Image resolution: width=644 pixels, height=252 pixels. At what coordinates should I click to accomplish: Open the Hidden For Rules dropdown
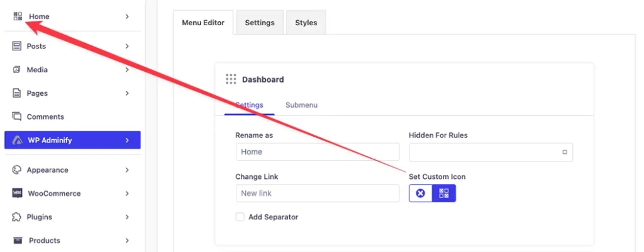click(x=491, y=152)
